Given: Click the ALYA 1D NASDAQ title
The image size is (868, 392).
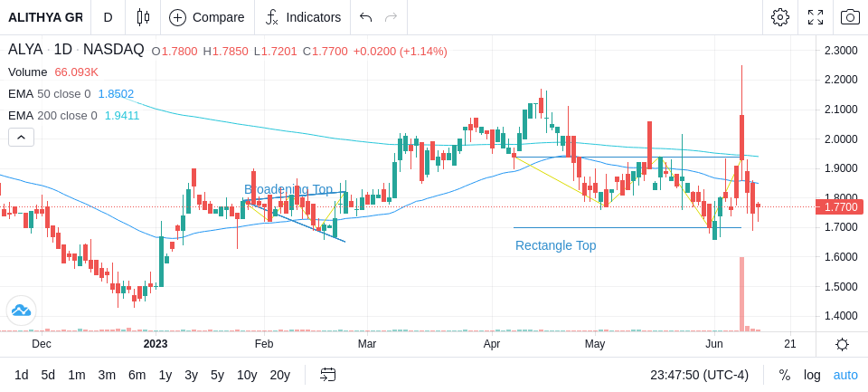Looking at the screenshot, I should pos(76,50).
